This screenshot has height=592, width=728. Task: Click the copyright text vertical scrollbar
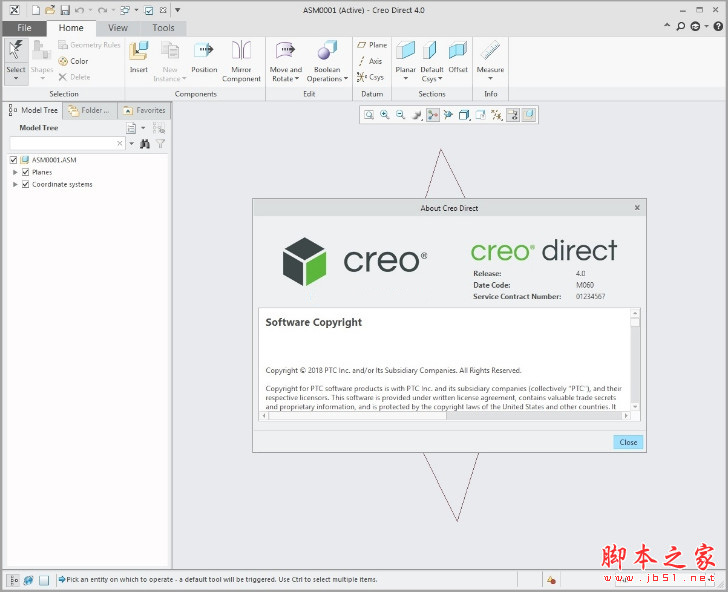point(635,359)
